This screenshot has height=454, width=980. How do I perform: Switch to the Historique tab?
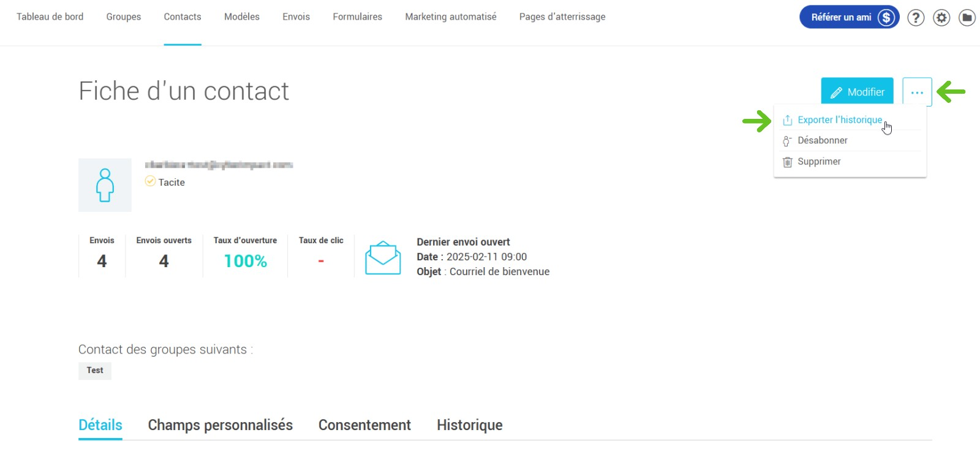470,425
